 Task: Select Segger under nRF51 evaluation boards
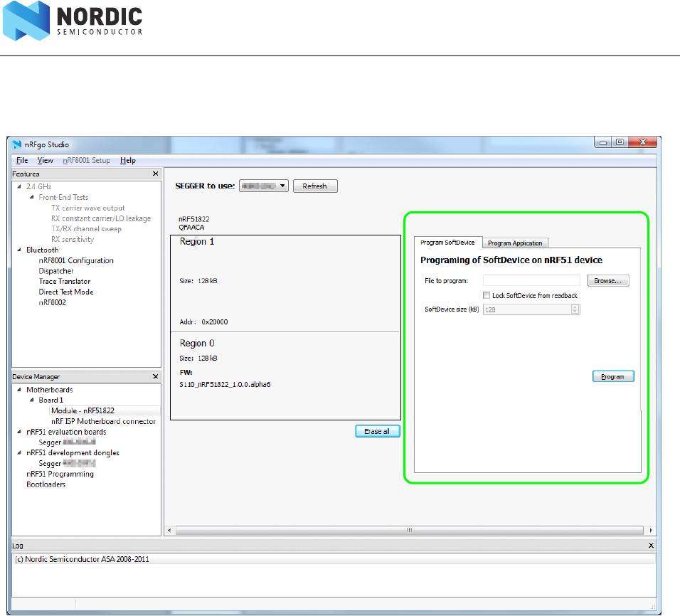click(67, 442)
